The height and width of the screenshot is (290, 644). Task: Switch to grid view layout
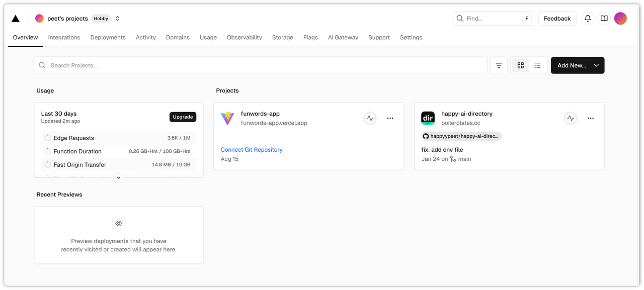(x=521, y=65)
